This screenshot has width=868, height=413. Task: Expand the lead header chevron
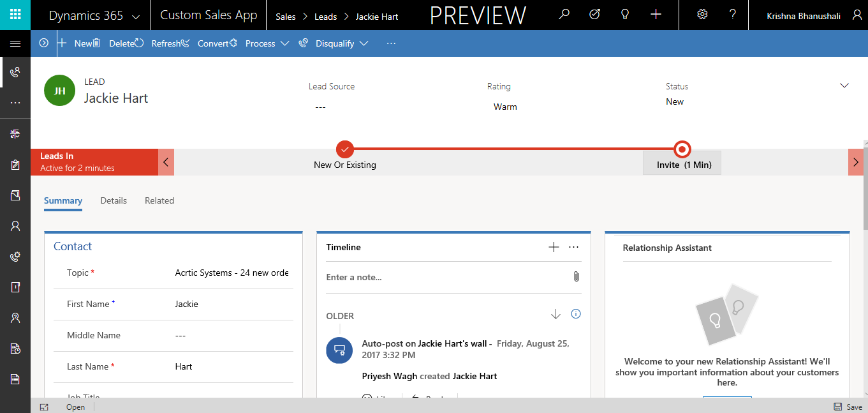844,86
